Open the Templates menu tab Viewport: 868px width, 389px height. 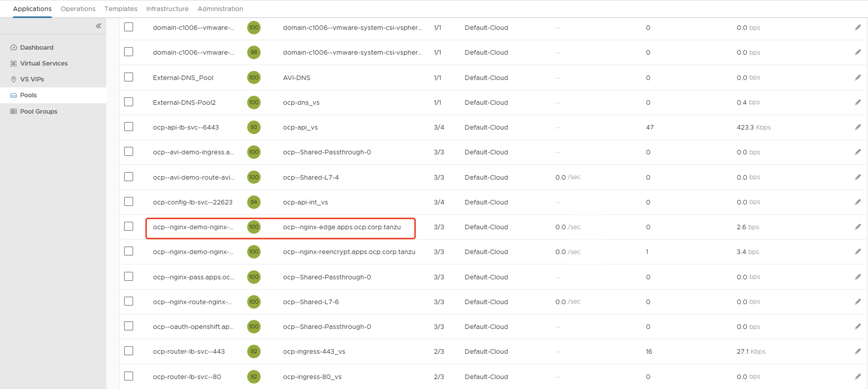point(121,9)
